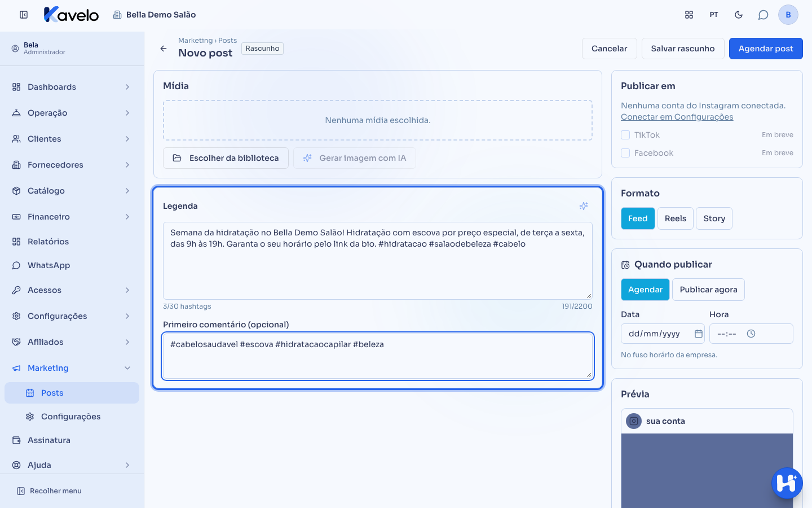Toggle dark mode with the moon icon

(739, 15)
